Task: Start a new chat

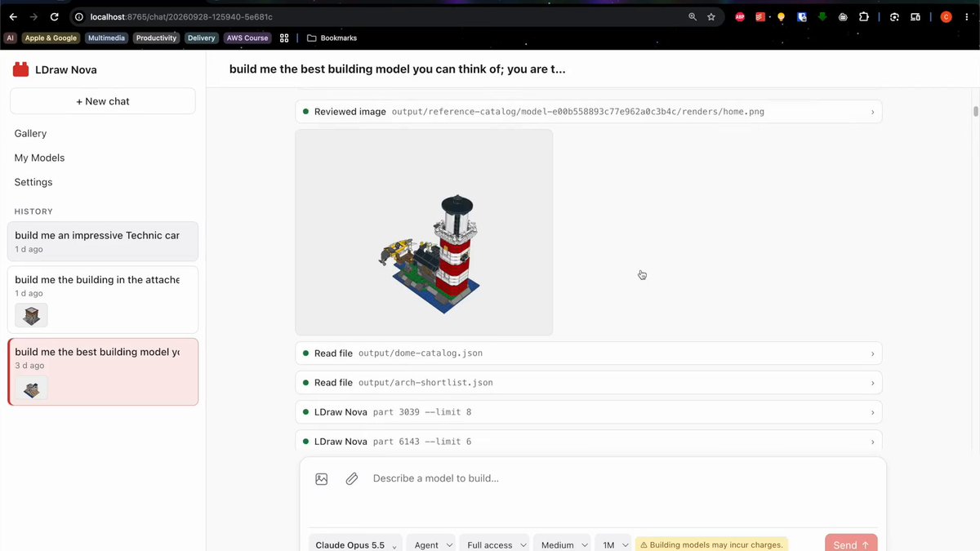Action: point(103,101)
